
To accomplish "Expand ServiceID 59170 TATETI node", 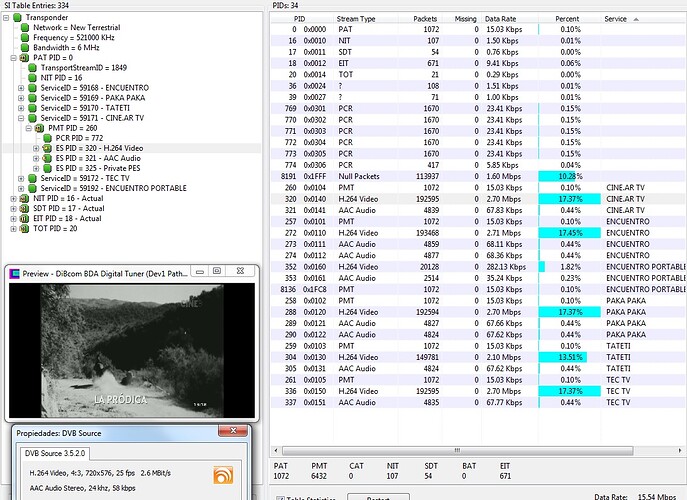I will (x=21, y=109).
